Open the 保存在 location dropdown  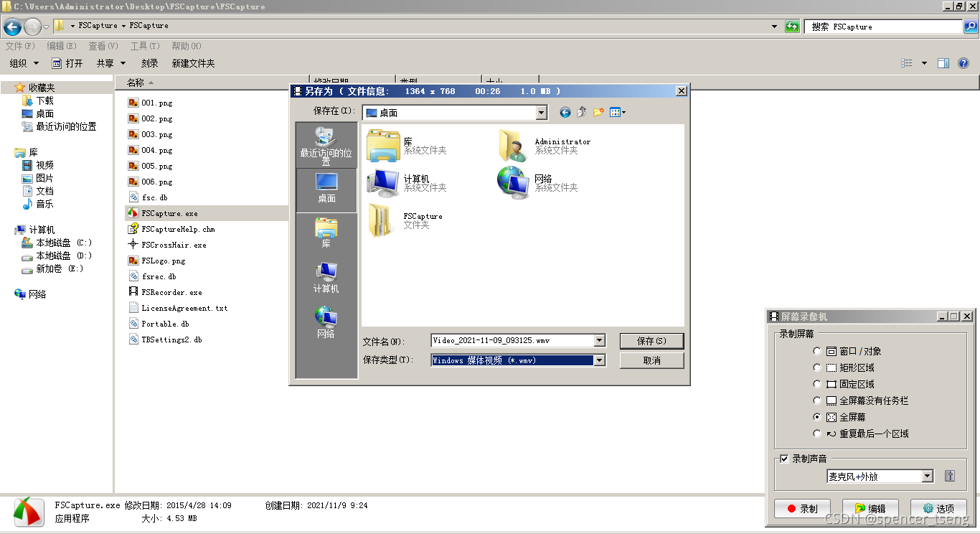tap(542, 113)
